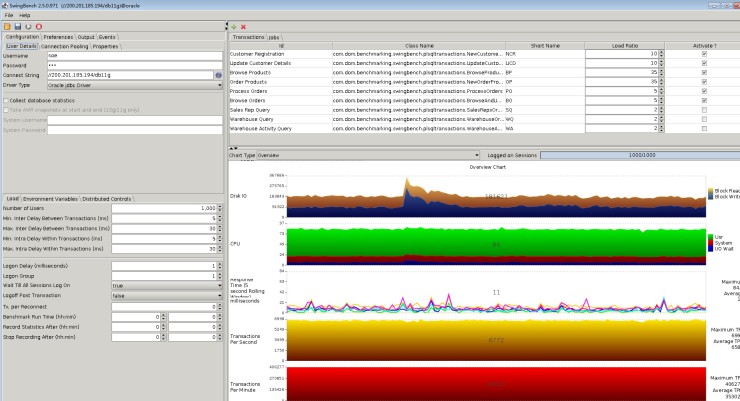Open the File menu

coord(8,16)
